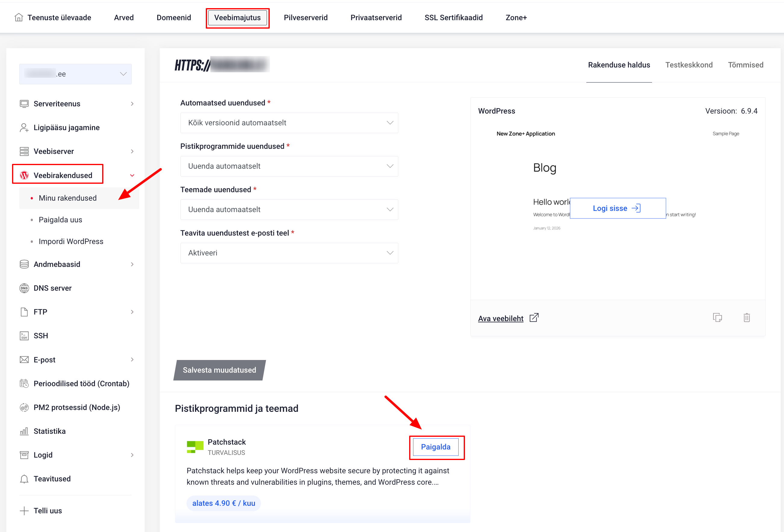Open the Pistikprogrammide uuendused dropdown
The width and height of the screenshot is (784, 532).
289,166
